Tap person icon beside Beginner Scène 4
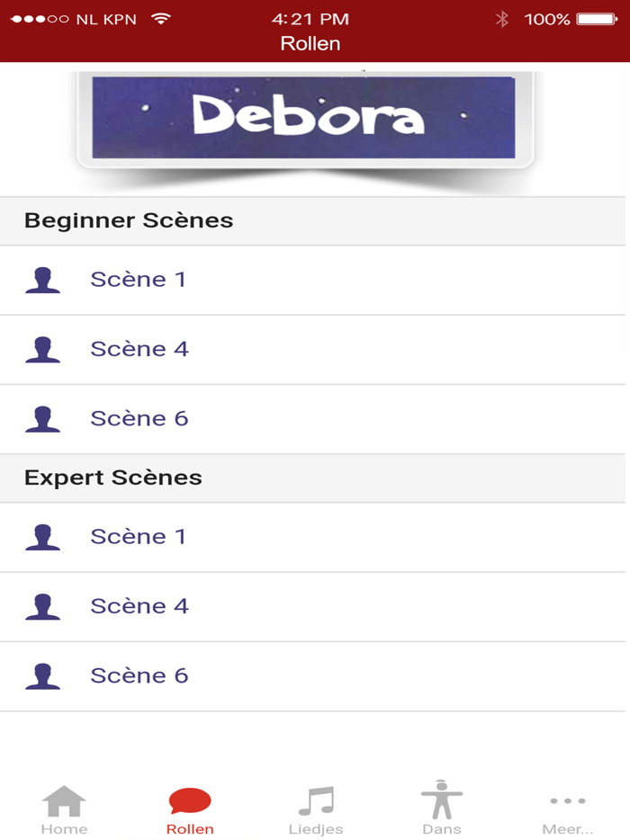 42,349
